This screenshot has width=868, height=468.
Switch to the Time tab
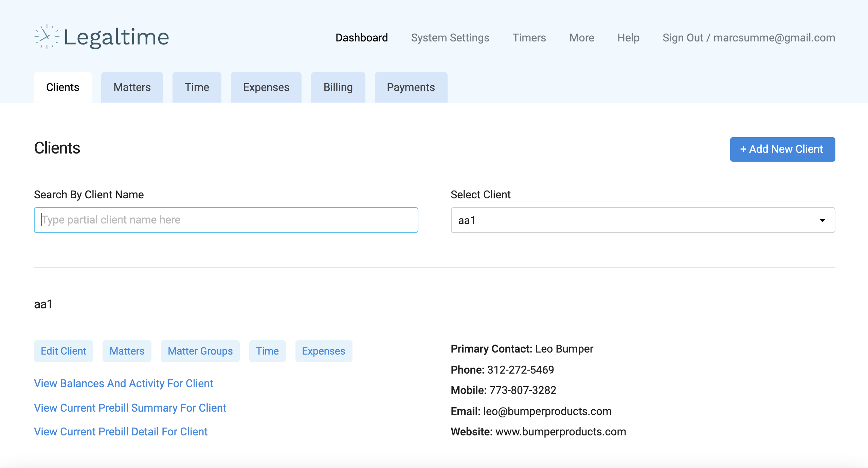pyautogui.click(x=197, y=87)
